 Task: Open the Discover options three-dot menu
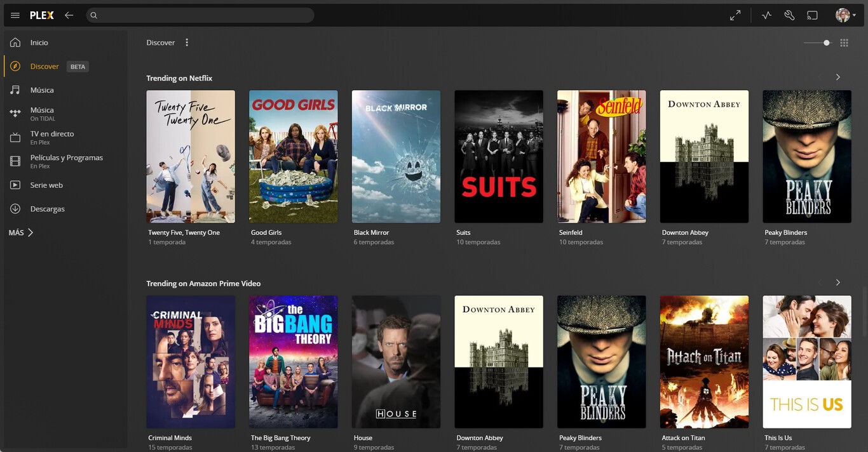(186, 42)
